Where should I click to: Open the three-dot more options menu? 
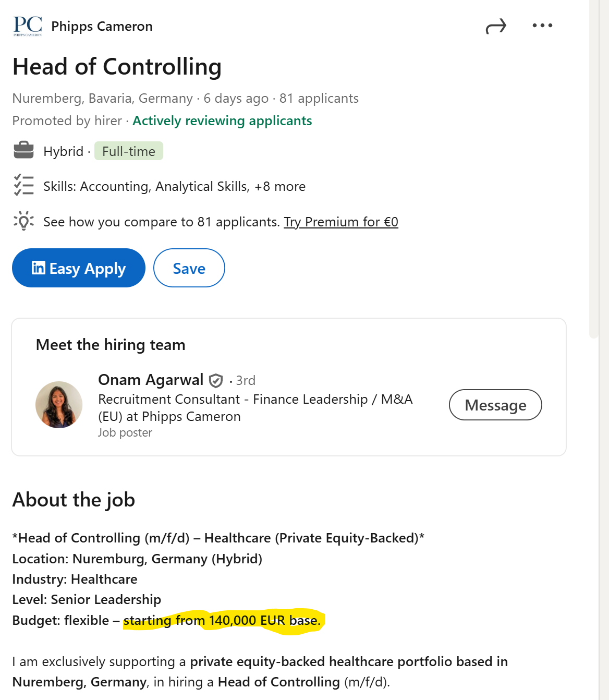tap(542, 25)
